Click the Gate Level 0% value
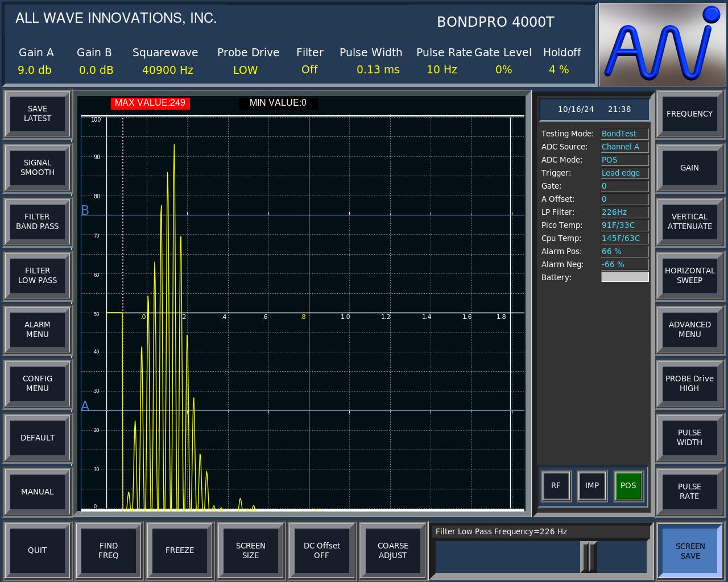Screen dimensions: 728x582 (x=504, y=69)
